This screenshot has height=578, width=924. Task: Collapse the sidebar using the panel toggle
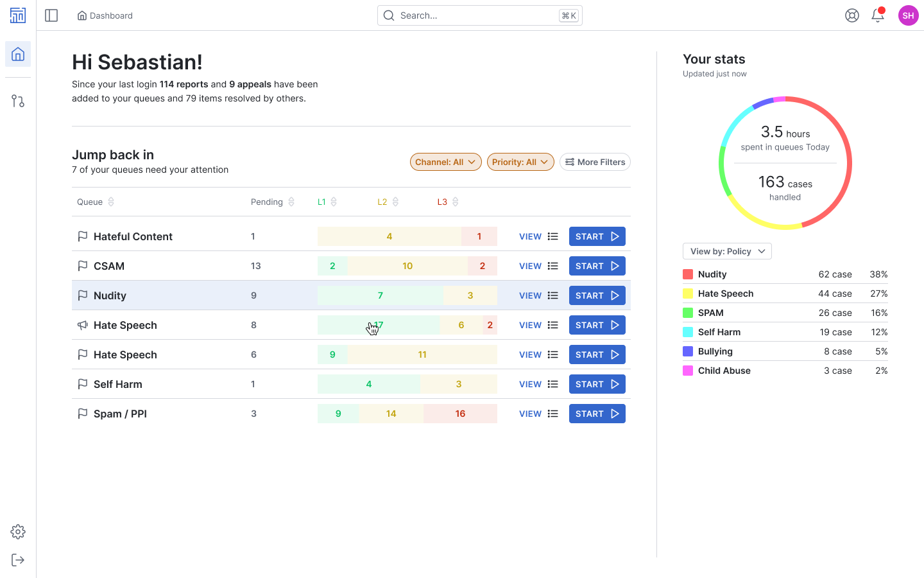pyautogui.click(x=51, y=15)
